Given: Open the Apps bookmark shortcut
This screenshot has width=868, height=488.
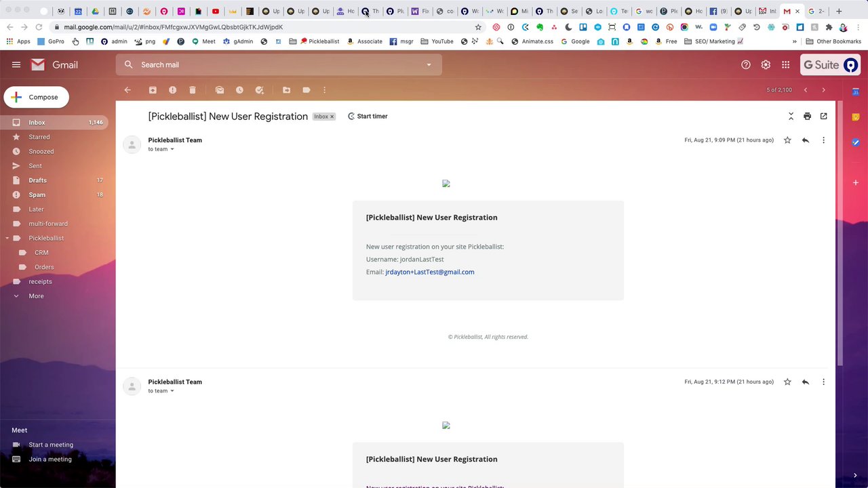Looking at the screenshot, I should (x=18, y=41).
